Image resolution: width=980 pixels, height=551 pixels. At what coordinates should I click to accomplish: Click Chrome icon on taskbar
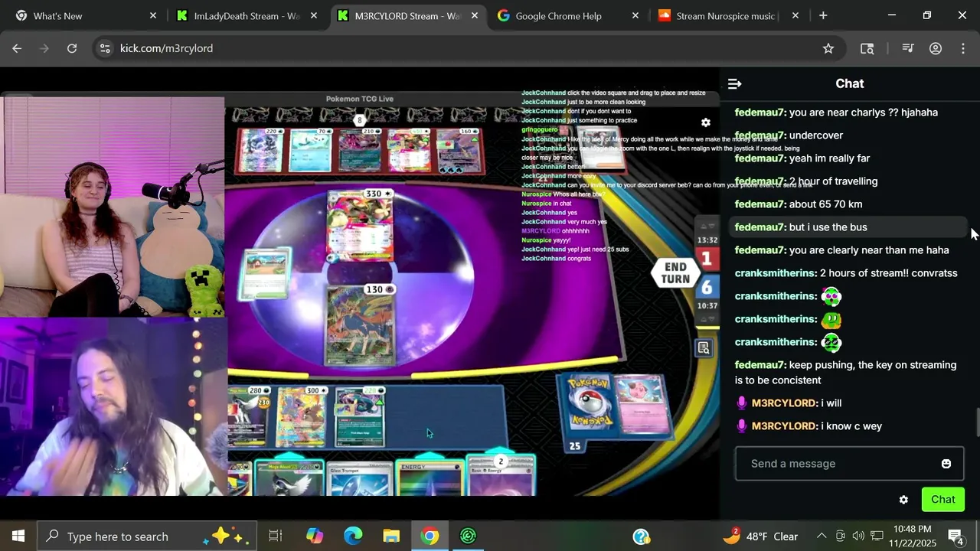[x=430, y=536]
